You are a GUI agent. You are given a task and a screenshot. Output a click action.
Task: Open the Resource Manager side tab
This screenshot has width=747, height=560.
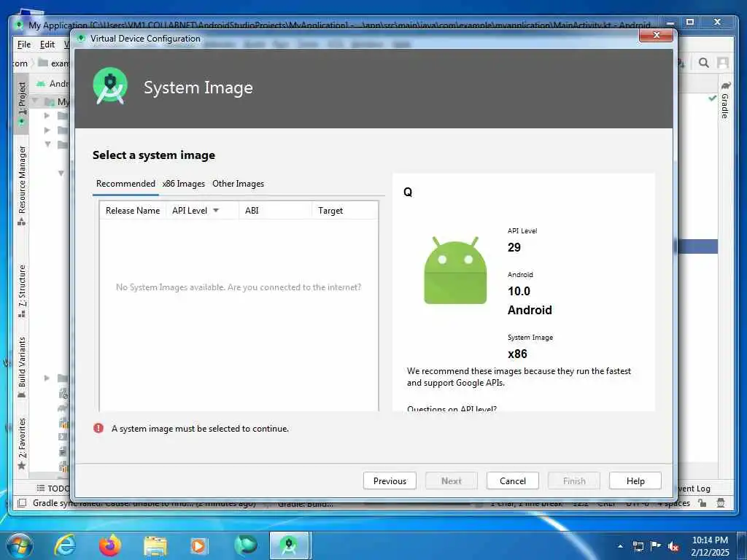[22, 184]
